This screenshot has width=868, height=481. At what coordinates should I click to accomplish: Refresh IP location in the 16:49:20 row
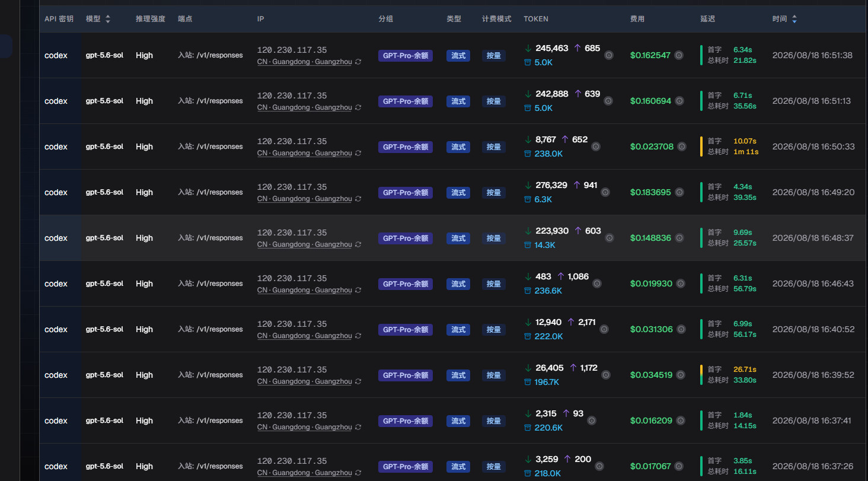pyautogui.click(x=358, y=199)
